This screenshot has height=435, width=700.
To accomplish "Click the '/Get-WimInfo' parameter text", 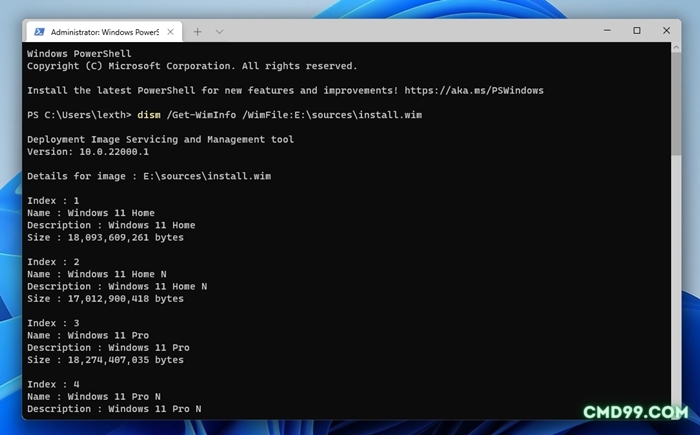I will click(201, 115).
